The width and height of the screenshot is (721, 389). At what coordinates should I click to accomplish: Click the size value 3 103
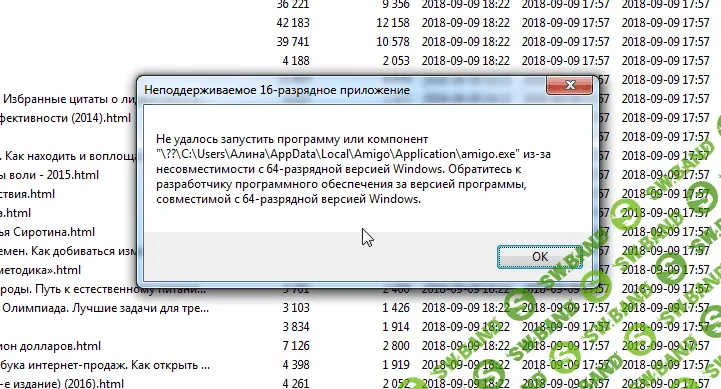[296, 308]
